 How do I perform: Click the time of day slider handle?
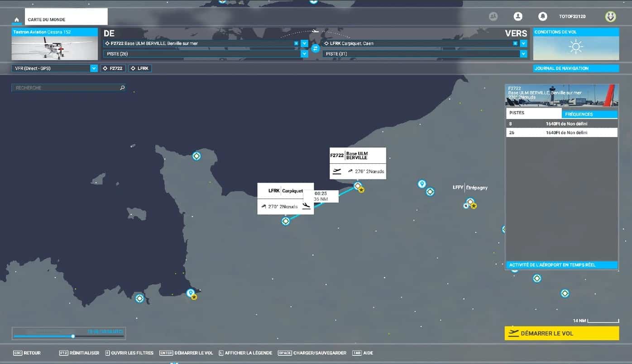pyautogui.click(x=73, y=336)
